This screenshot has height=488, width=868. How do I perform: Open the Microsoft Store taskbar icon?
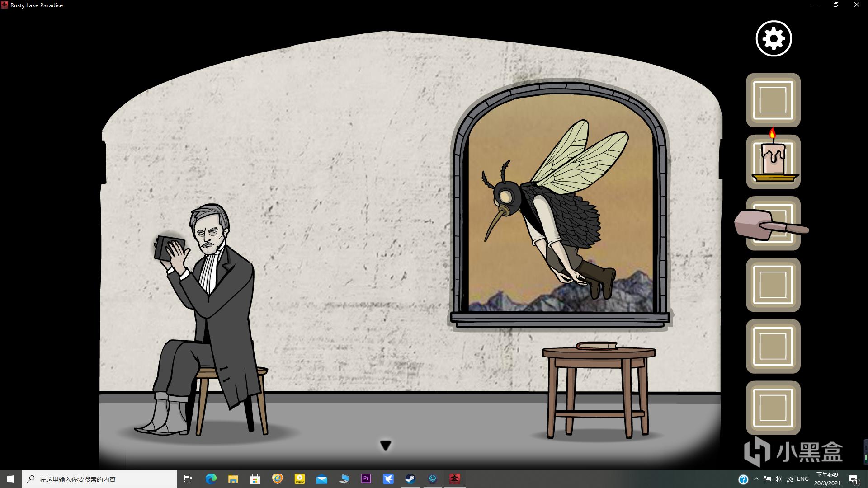(255, 479)
